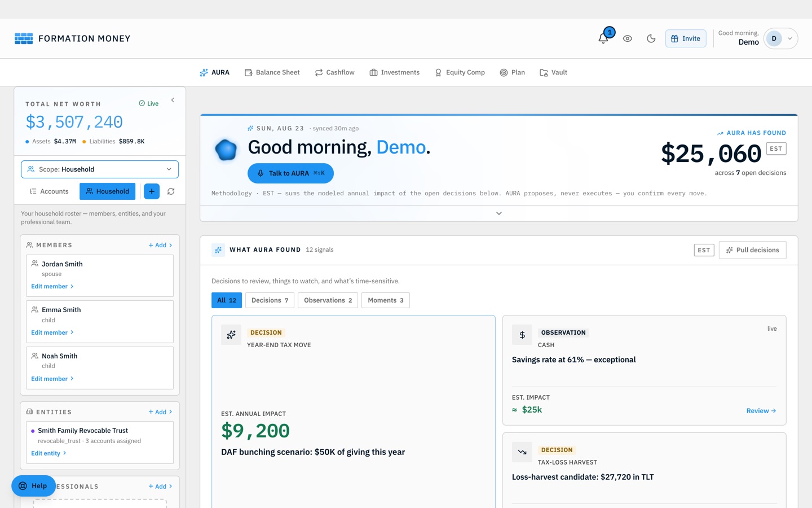Review the savings rate observation
The width and height of the screenshot is (812, 508).
(761, 411)
